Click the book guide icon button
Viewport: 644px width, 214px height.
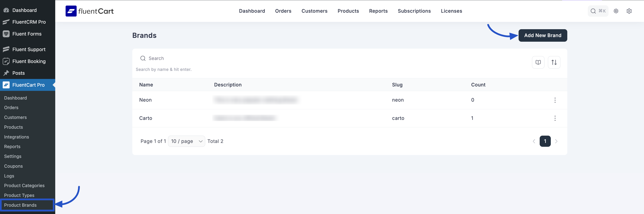[538, 62]
